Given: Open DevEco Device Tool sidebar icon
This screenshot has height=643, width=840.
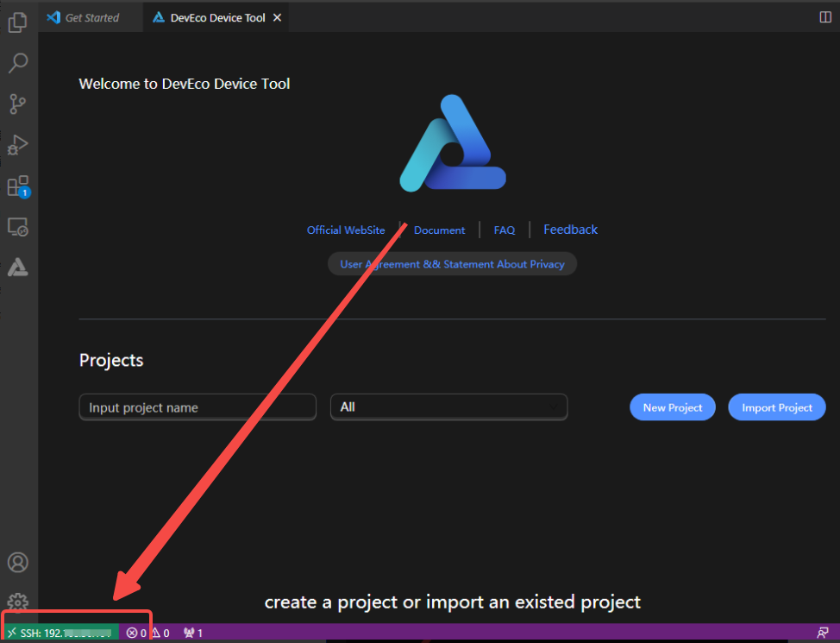Looking at the screenshot, I should pyautogui.click(x=17, y=268).
